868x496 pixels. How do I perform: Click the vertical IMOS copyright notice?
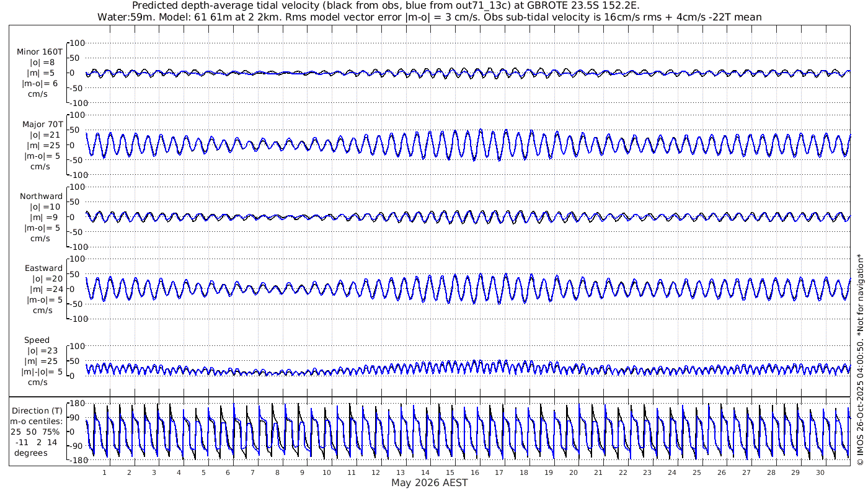(859, 359)
